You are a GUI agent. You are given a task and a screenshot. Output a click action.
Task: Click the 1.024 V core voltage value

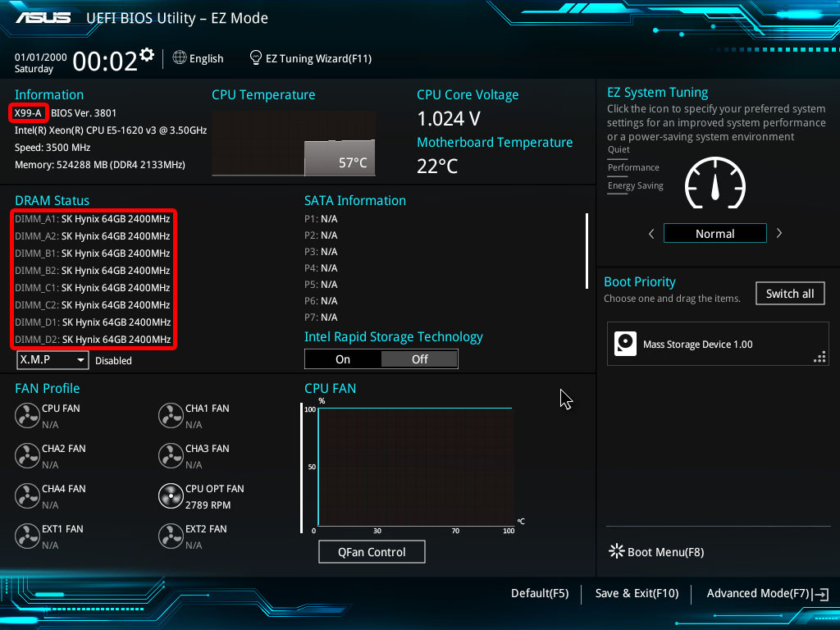(x=449, y=118)
